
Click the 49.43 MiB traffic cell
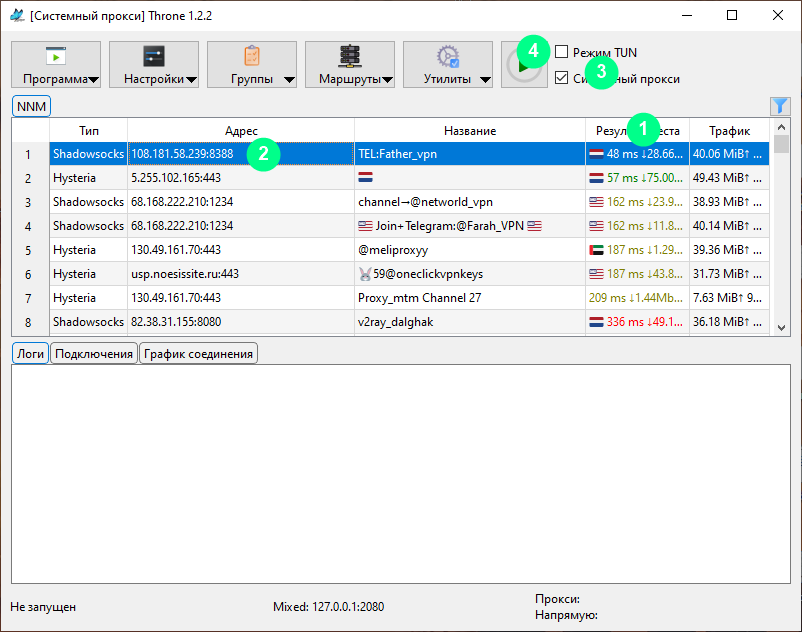729,178
